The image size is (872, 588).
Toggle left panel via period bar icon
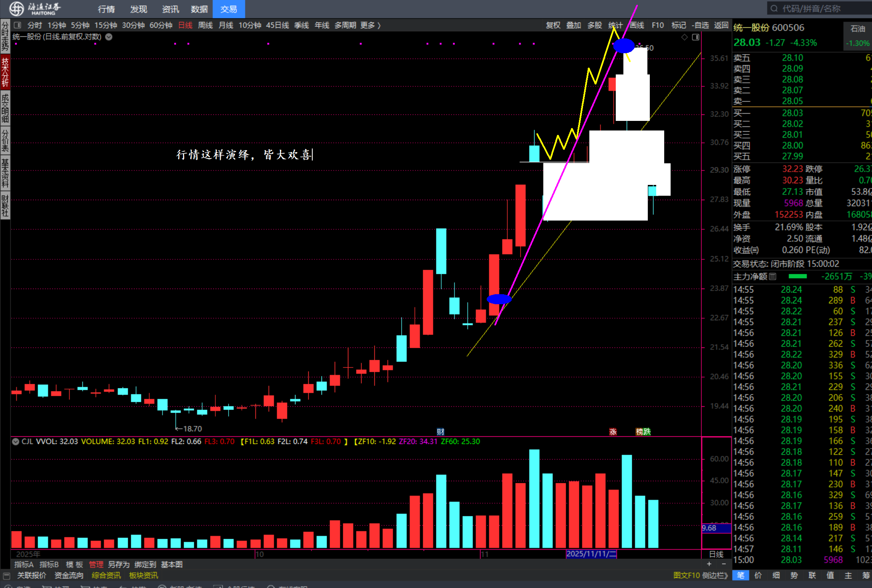[x=17, y=25]
